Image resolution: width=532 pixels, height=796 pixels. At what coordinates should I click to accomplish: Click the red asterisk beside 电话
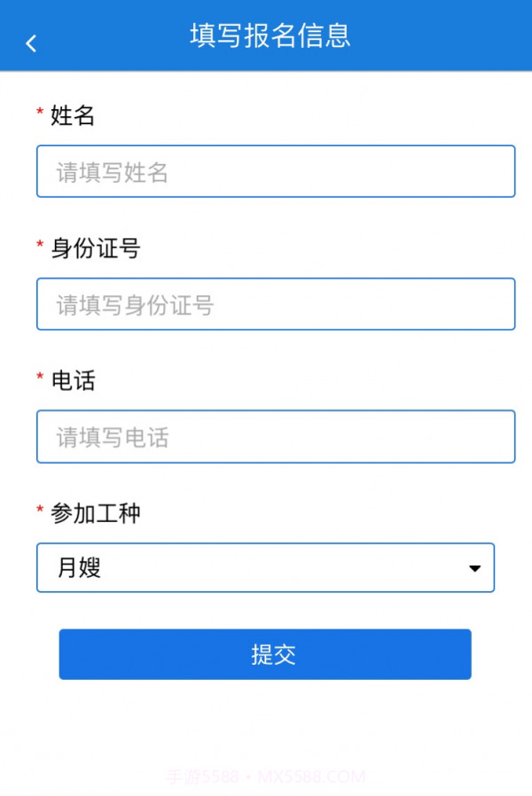(x=38, y=378)
